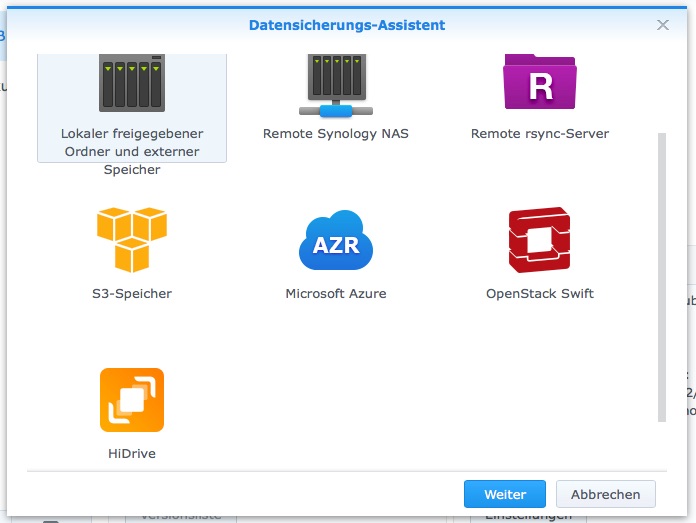Pick the purple Remote rsync-Server folder icon

pos(540,82)
